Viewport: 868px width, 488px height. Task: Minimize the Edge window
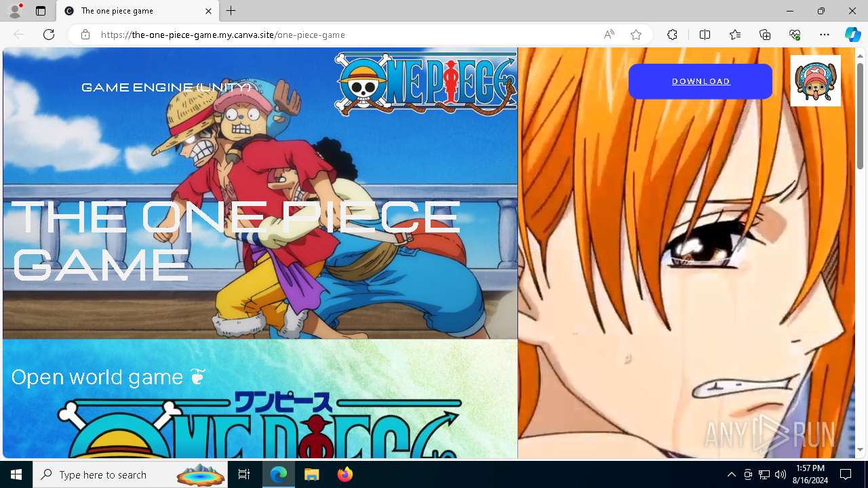(x=790, y=11)
